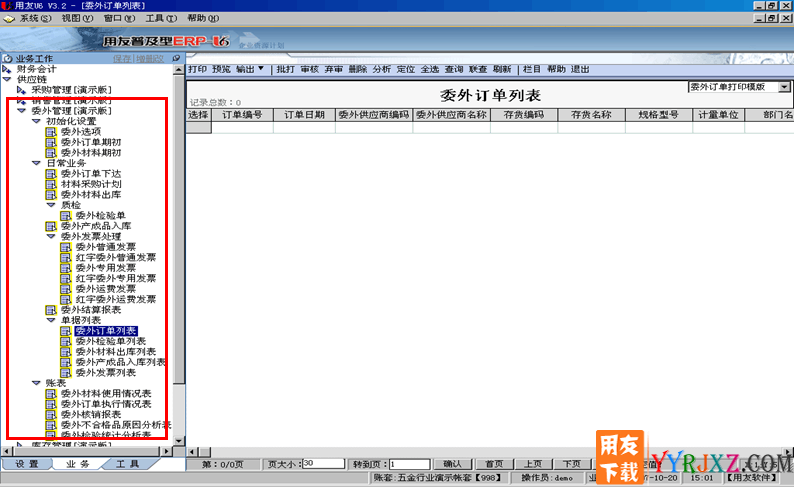Open the 委外结算报表 tree icon
The height and width of the screenshot is (487, 794).
51,310
